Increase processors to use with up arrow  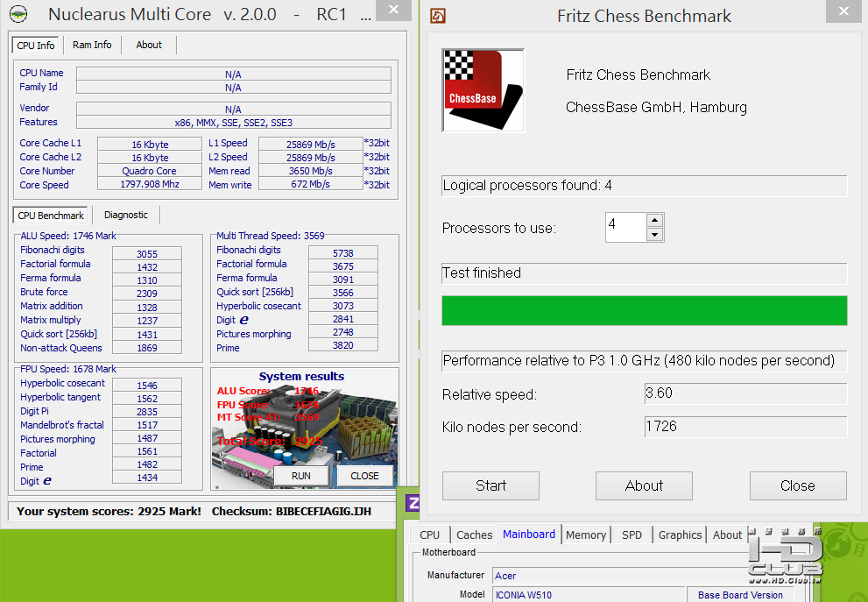pos(655,221)
